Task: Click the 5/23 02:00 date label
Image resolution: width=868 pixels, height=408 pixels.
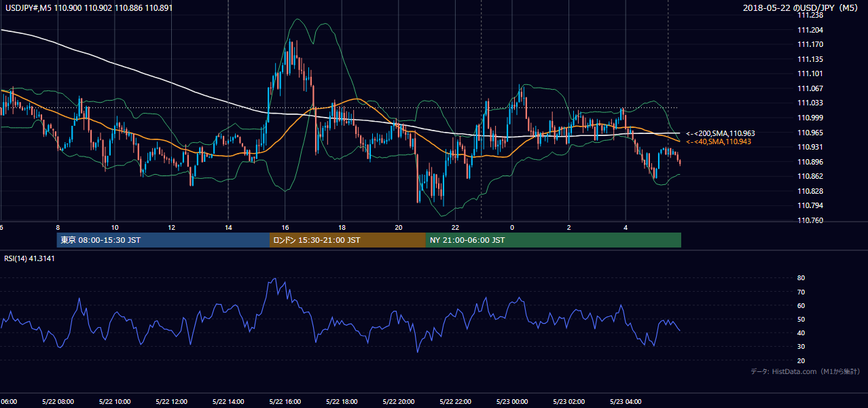Action: coord(568,402)
